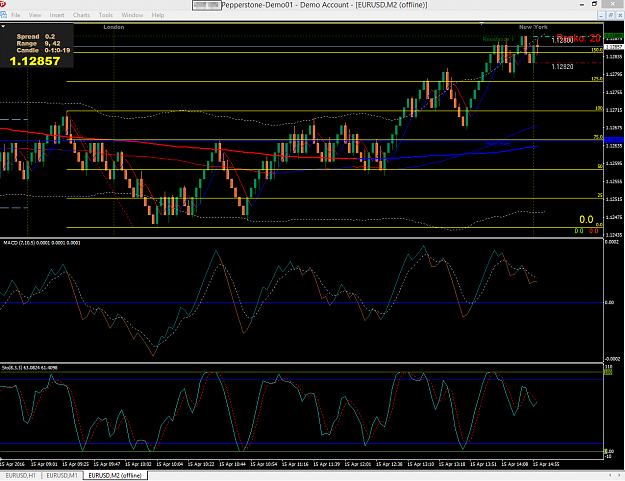Click the Pepperstone app icon in title bar

click(3, 4)
